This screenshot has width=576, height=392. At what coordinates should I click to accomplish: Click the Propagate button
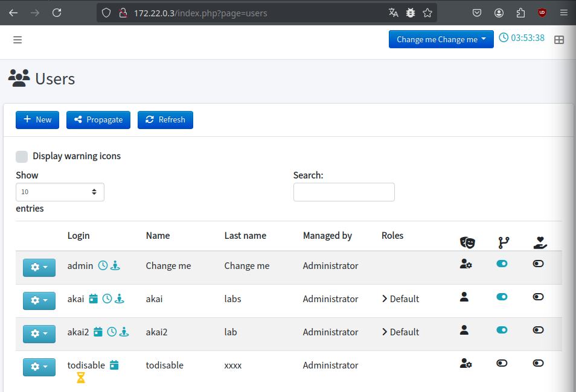point(98,119)
